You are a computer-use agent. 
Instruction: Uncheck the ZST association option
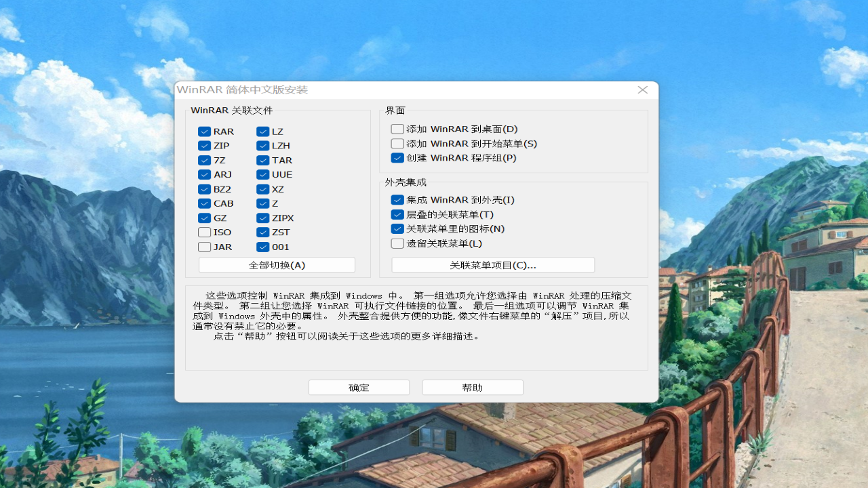coord(262,232)
